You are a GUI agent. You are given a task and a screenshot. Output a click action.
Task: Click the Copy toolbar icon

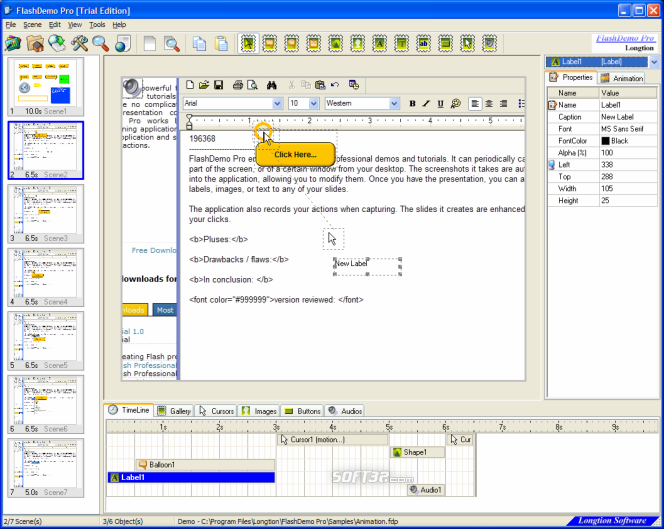[199, 43]
